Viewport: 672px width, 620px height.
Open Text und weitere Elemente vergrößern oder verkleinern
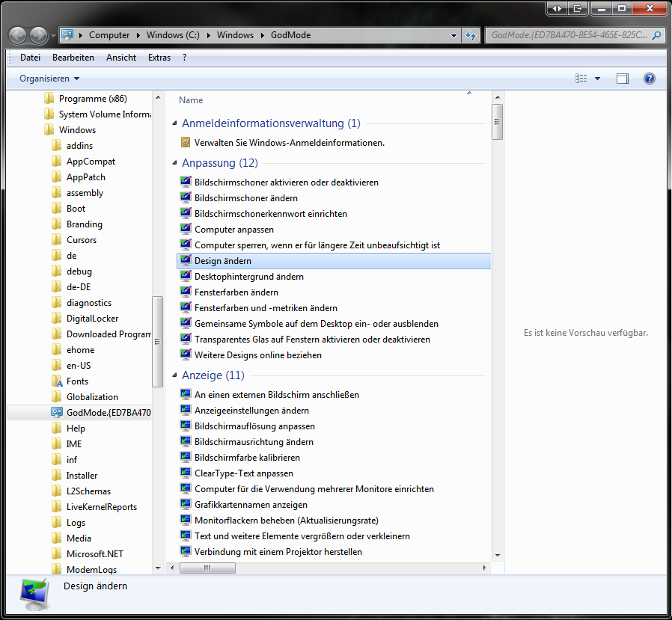[x=302, y=536]
